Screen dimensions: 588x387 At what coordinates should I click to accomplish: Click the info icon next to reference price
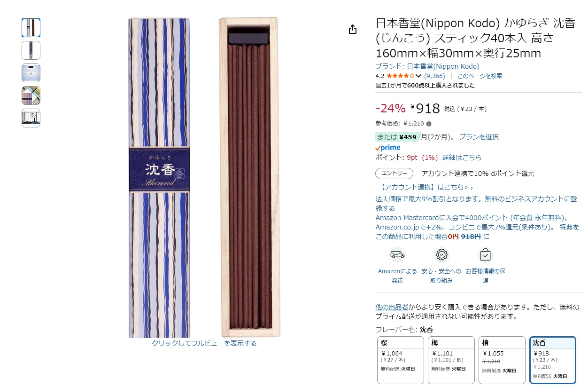click(428, 124)
